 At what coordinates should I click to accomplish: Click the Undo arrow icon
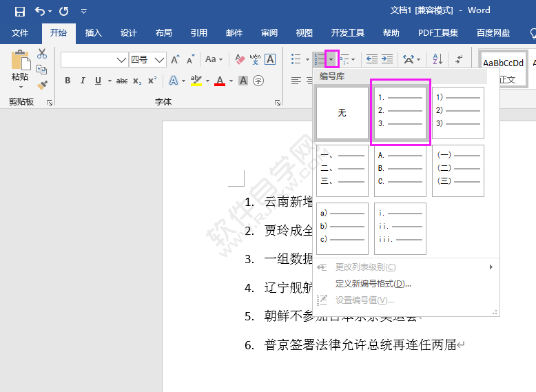click(x=40, y=12)
